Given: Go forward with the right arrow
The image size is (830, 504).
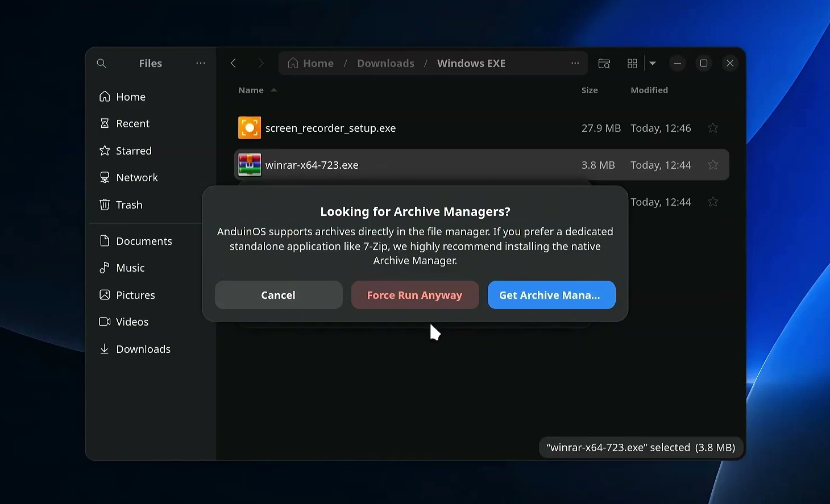Looking at the screenshot, I should click(261, 63).
